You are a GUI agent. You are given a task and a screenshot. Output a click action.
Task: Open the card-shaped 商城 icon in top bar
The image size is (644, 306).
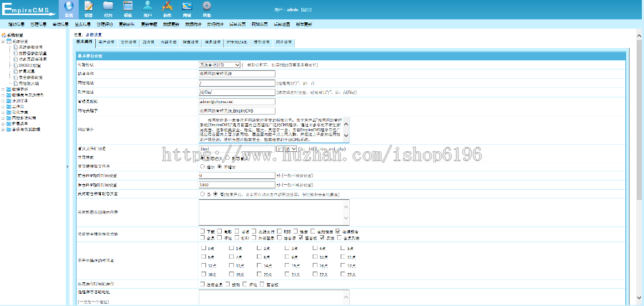coord(187,6)
